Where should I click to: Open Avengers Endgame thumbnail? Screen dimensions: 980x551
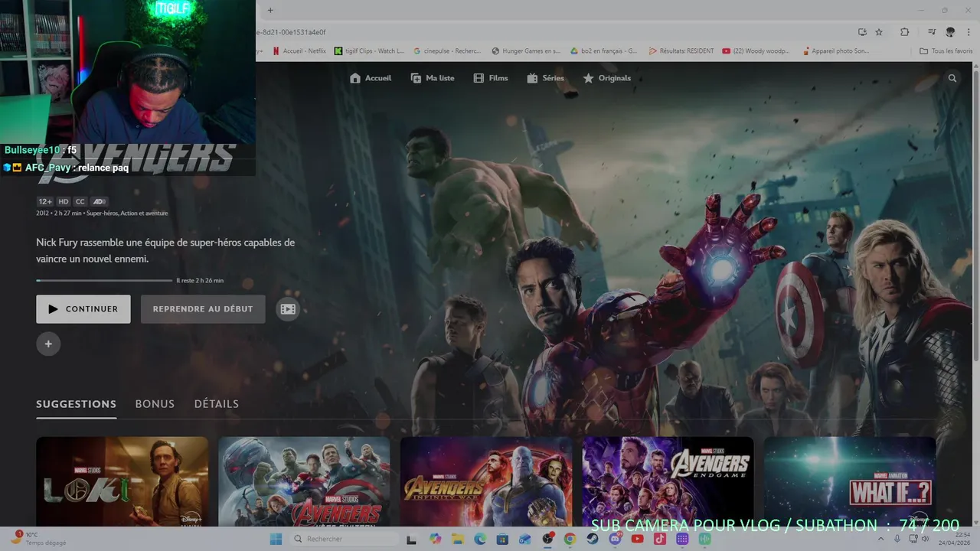(668, 481)
